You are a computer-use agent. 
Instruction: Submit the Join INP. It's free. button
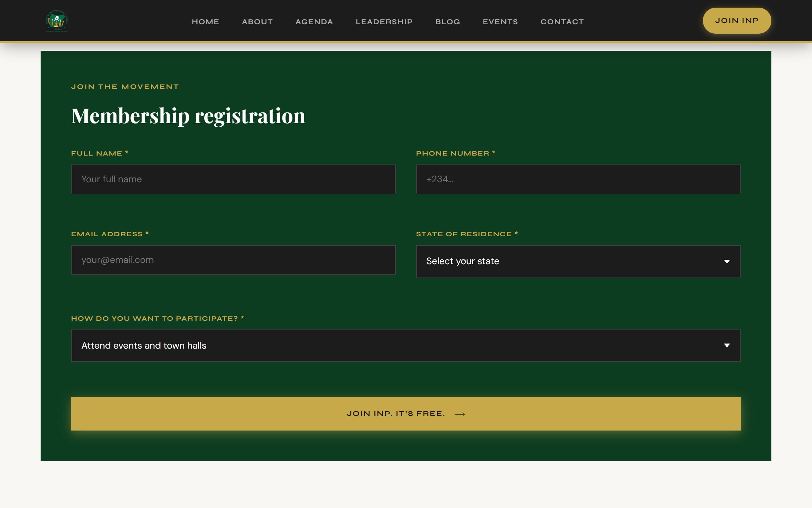[406, 414]
